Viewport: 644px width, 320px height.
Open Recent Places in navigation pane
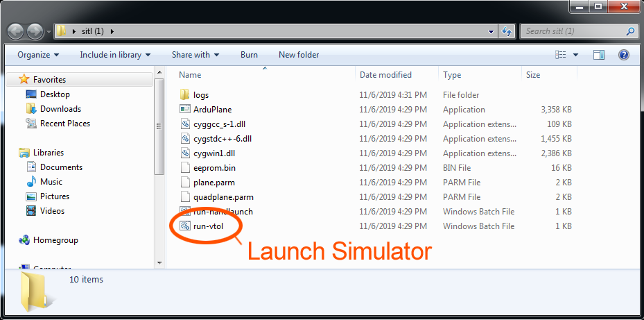[x=65, y=124]
